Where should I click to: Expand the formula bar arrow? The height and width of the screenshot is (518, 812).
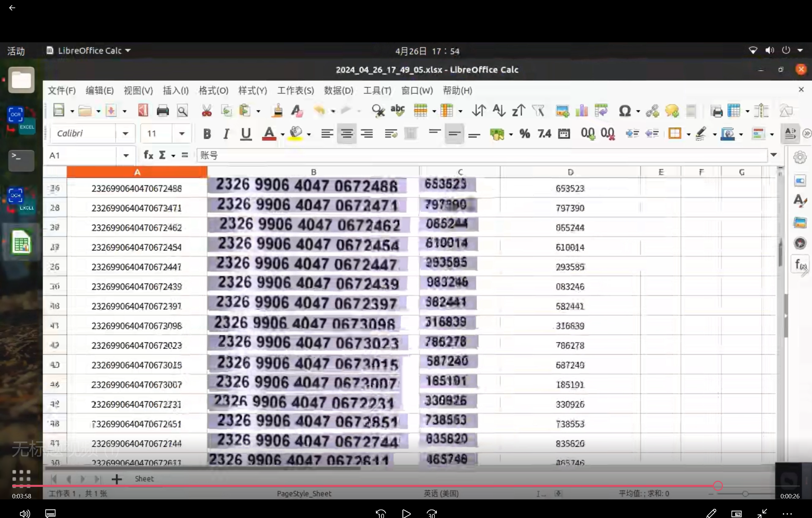(773, 155)
